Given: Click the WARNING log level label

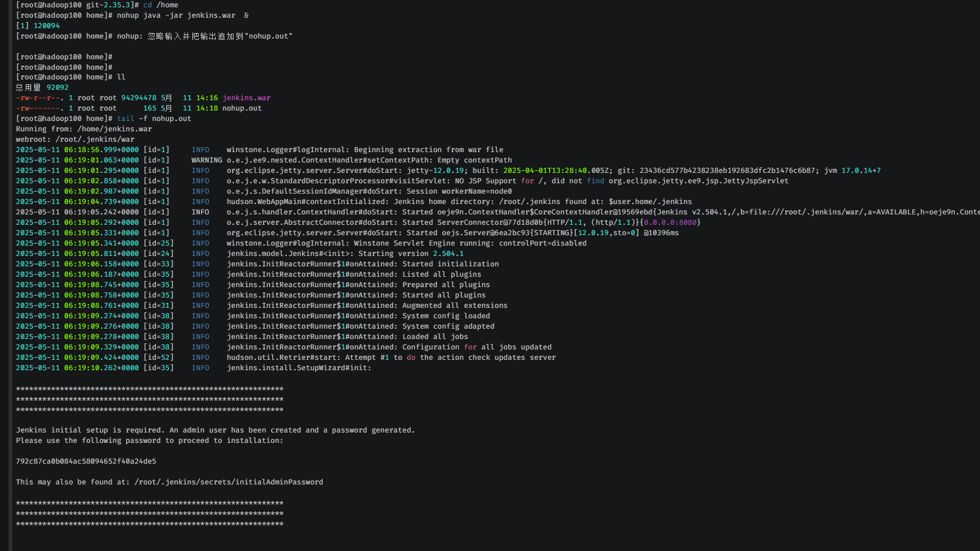Looking at the screenshot, I should pyautogui.click(x=207, y=160).
